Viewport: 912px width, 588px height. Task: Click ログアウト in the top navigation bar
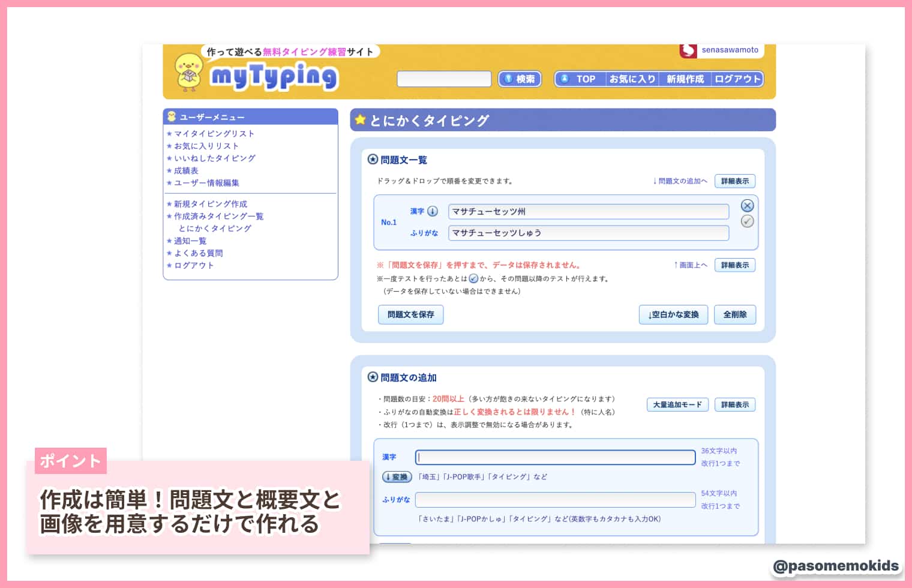point(737,79)
